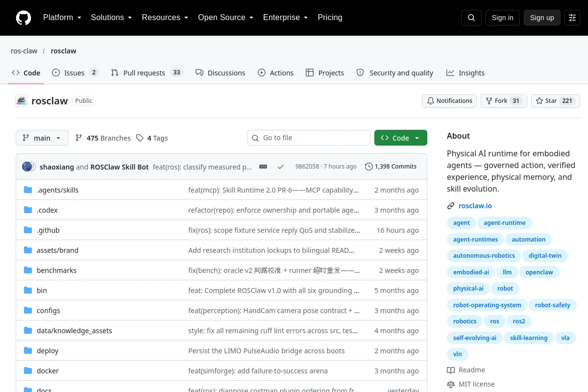Image resolution: width=588 pixels, height=392 pixels.
Task: Select the ros2 topic tag
Action: coord(519,322)
